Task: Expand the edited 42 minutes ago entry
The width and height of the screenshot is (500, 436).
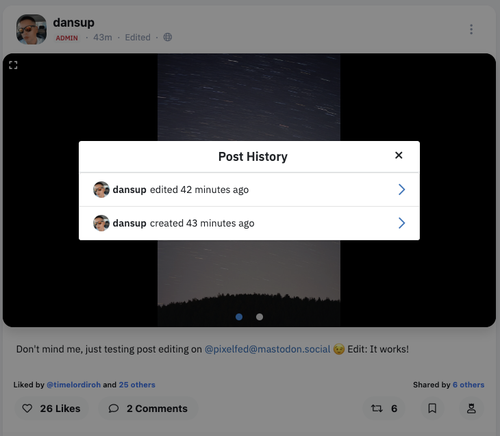Action: [401, 189]
